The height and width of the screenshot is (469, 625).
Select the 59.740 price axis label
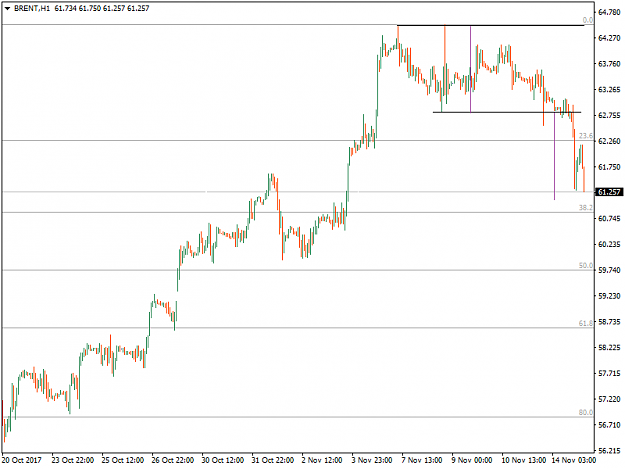click(609, 270)
